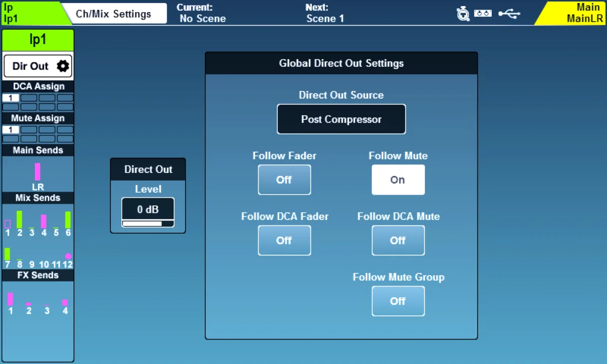The width and height of the screenshot is (607, 364).
Task: Toggle Follow DCA Mute setting
Action: 398,240
